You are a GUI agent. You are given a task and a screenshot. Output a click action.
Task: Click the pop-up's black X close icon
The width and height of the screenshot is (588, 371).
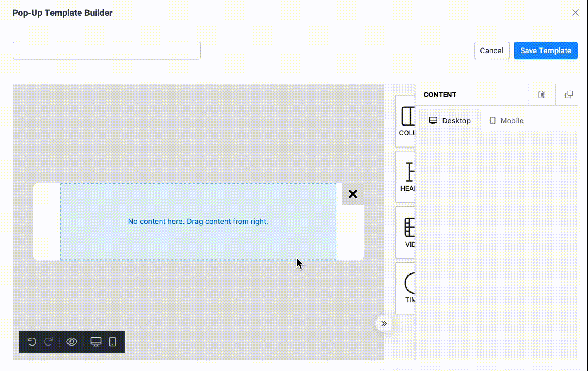[353, 194]
